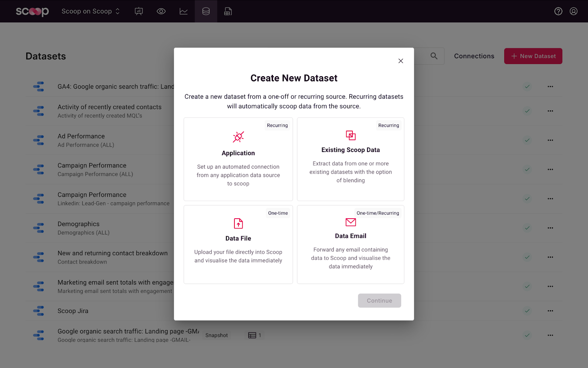Screen dimensions: 588x368
Task: Select the Existing Scoop Data card
Action: (351, 159)
